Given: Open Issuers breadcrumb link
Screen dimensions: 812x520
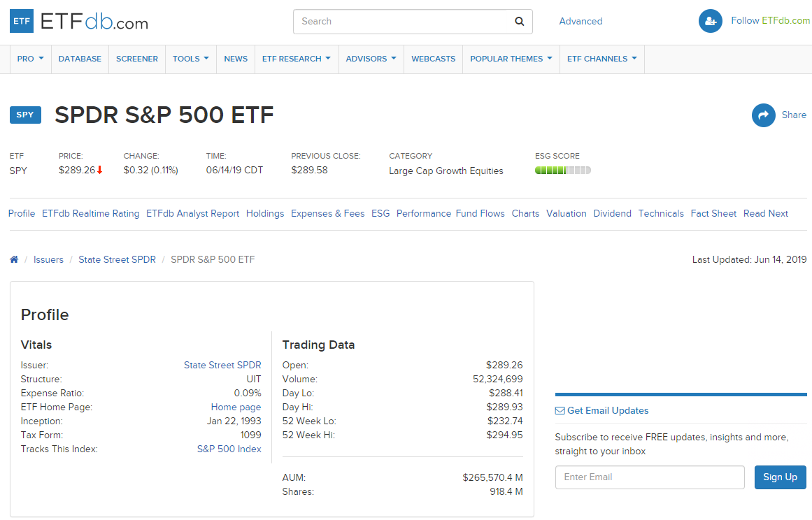Looking at the screenshot, I should 49,260.
